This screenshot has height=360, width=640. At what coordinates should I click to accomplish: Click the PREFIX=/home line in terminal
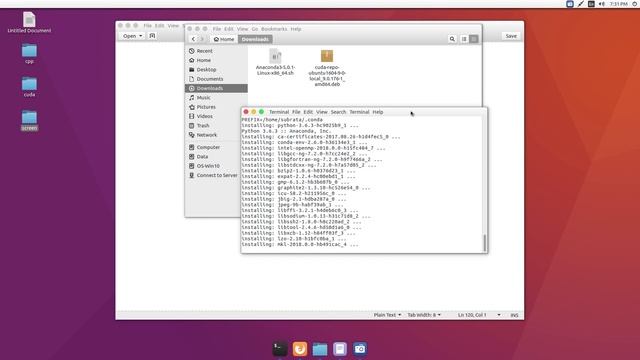click(282, 120)
